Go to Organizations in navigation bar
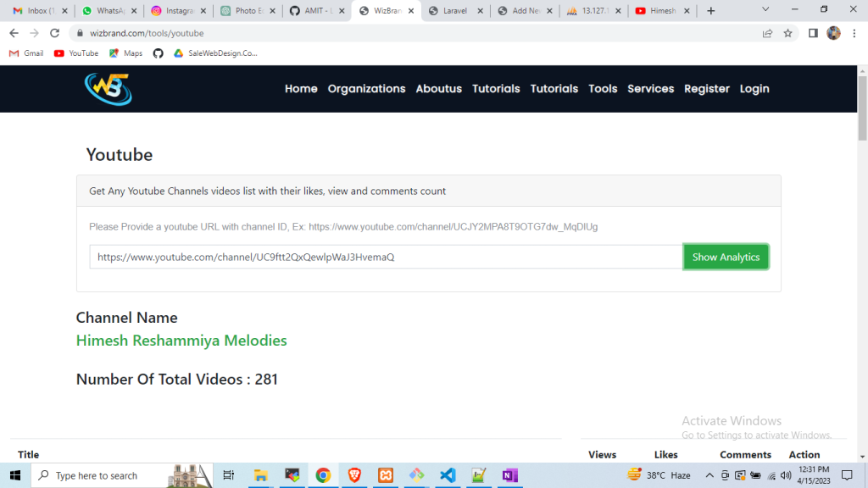The image size is (868, 488). point(366,89)
